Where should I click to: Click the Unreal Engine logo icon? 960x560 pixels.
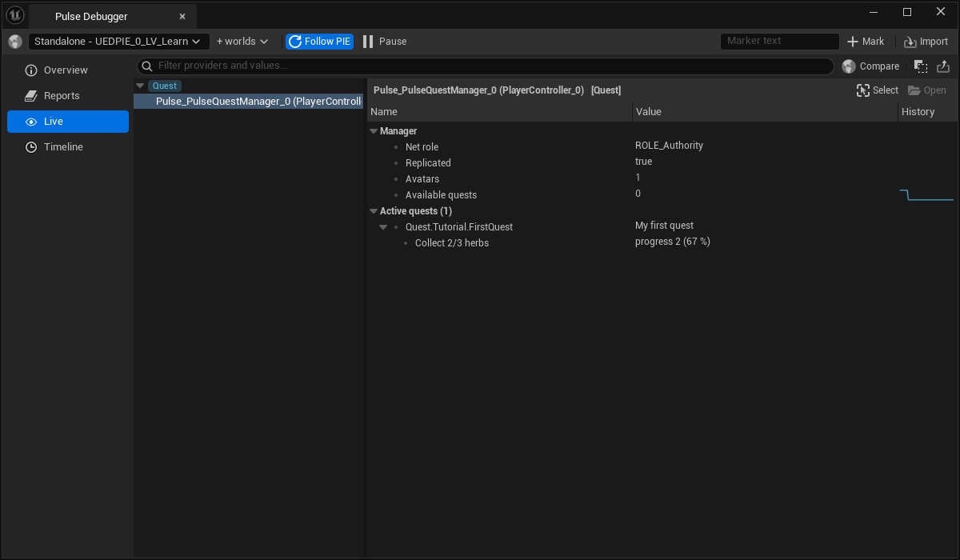pyautogui.click(x=15, y=15)
